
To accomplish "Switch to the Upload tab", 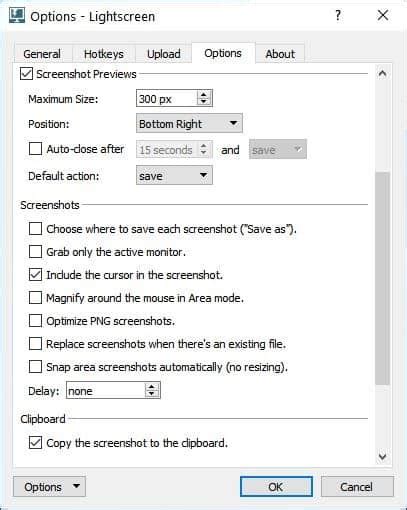I will click(164, 54).
